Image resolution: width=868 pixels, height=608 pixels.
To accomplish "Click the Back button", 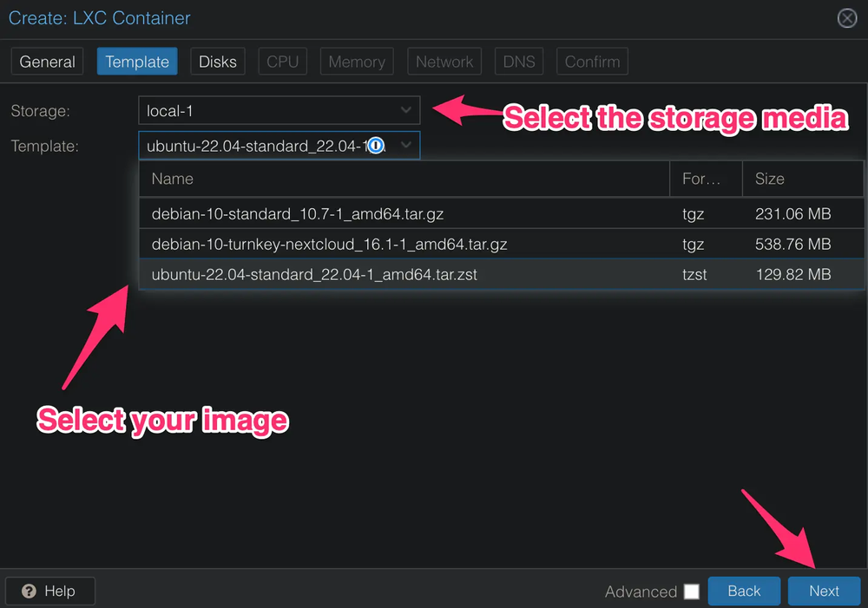I will (x=744, y=591).
